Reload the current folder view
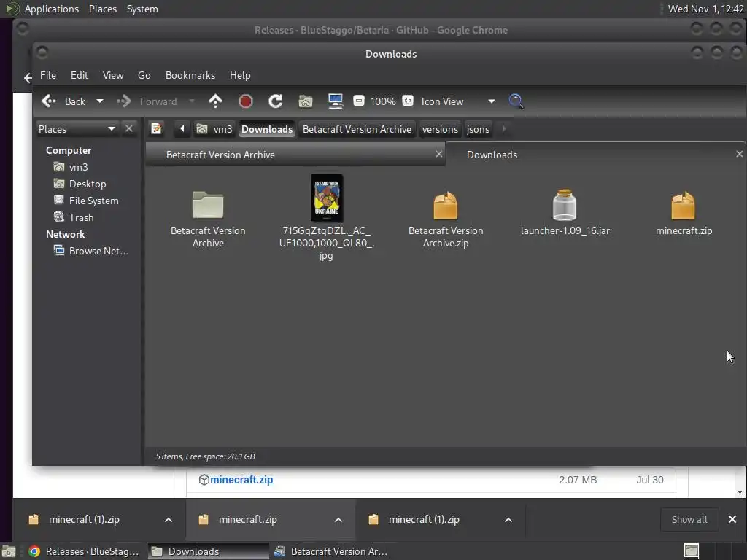 coord(275,101)
